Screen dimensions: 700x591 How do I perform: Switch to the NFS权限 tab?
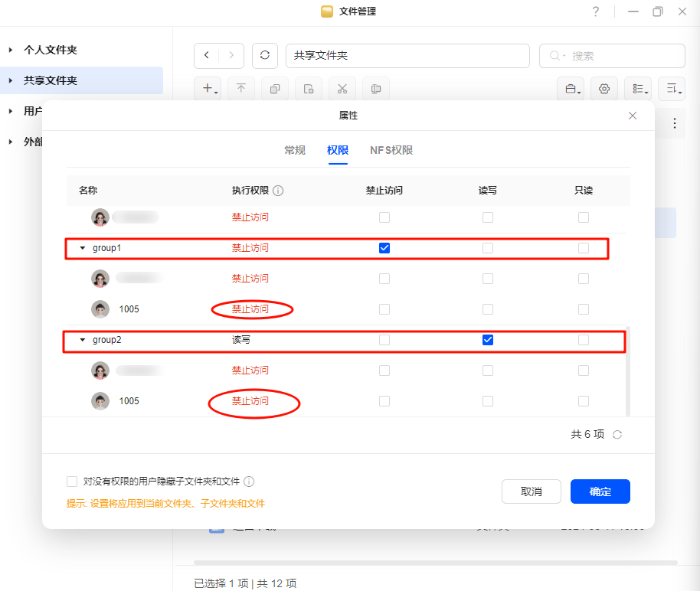[391, 150]
